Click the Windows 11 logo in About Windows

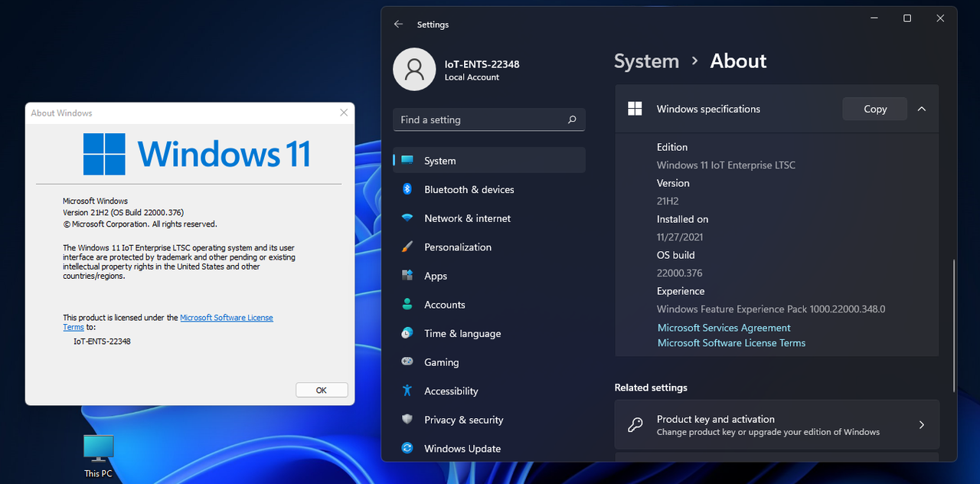pyautogui.click(x=197, y=155)
